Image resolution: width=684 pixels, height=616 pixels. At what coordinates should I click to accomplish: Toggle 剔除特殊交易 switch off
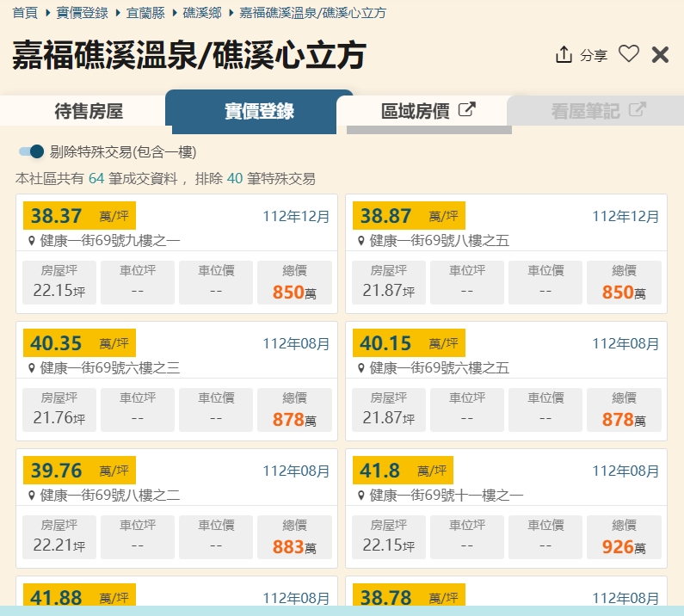pyautogui.click(x=32, y=151)
